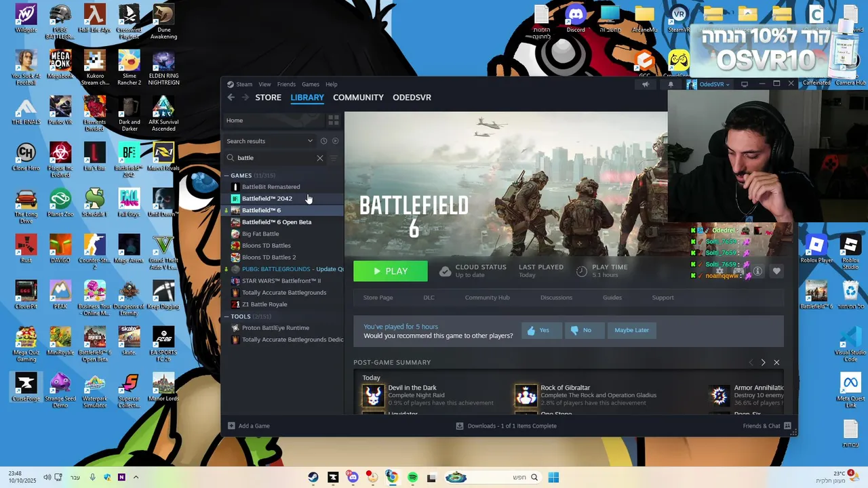The image size is (868, 488).
Task: Collapse the GAMES category
Action: 227,176
